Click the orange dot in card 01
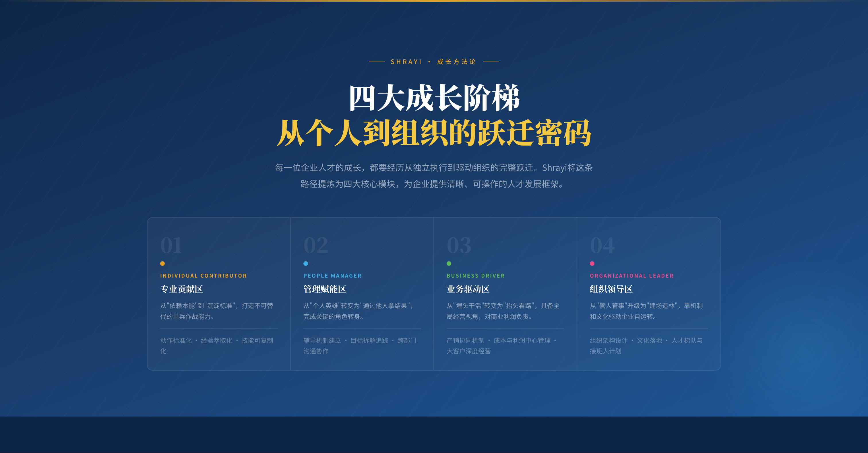Image resolution: width=868 pixels, height=453 pixels. point(162,264)
